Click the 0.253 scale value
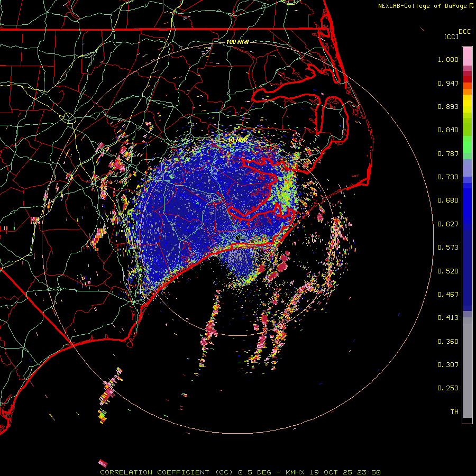The width and height of the screenshot is (476, 476). [448, 388]
